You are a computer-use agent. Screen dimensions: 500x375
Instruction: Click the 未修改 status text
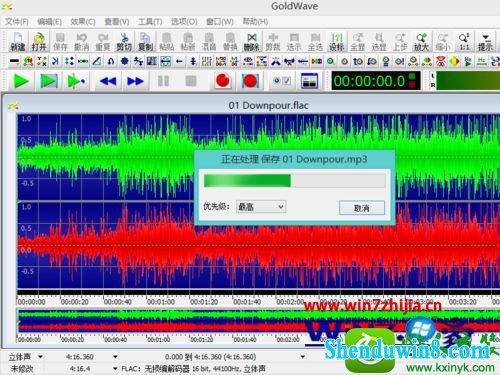[22, 369]
